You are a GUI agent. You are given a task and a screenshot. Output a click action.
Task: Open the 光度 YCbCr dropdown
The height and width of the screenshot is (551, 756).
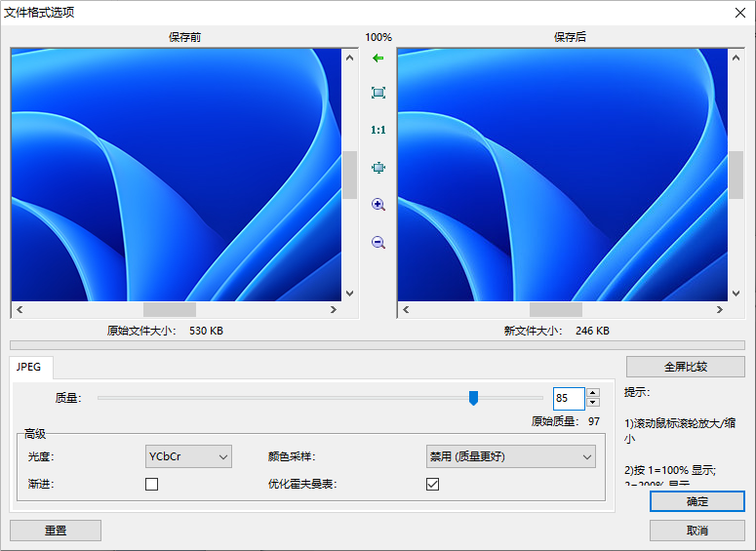click(x=188, y=456)
